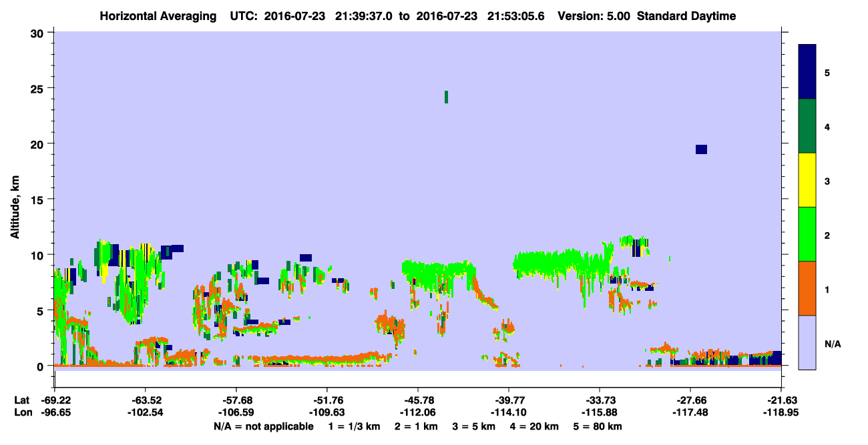Viewport: 868px width, 445px height.
Task: Click latitude value -51.76
Action: click(x=327, y=400)
